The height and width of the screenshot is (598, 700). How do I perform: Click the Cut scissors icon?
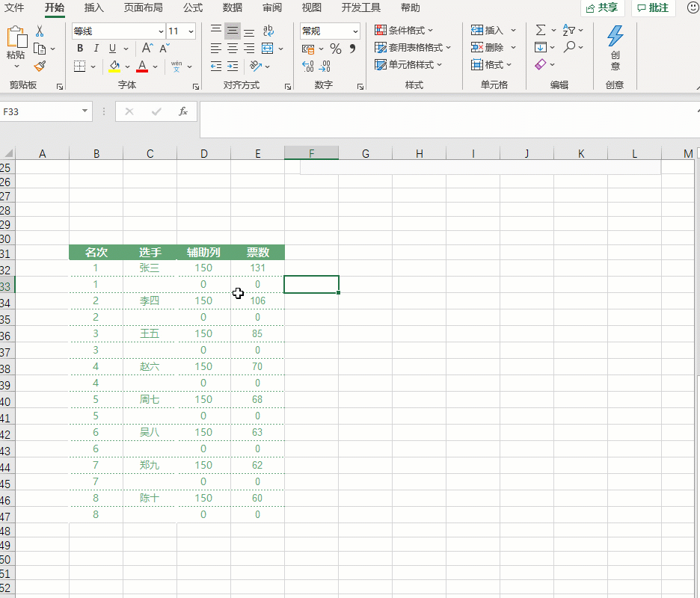point(40,31)
